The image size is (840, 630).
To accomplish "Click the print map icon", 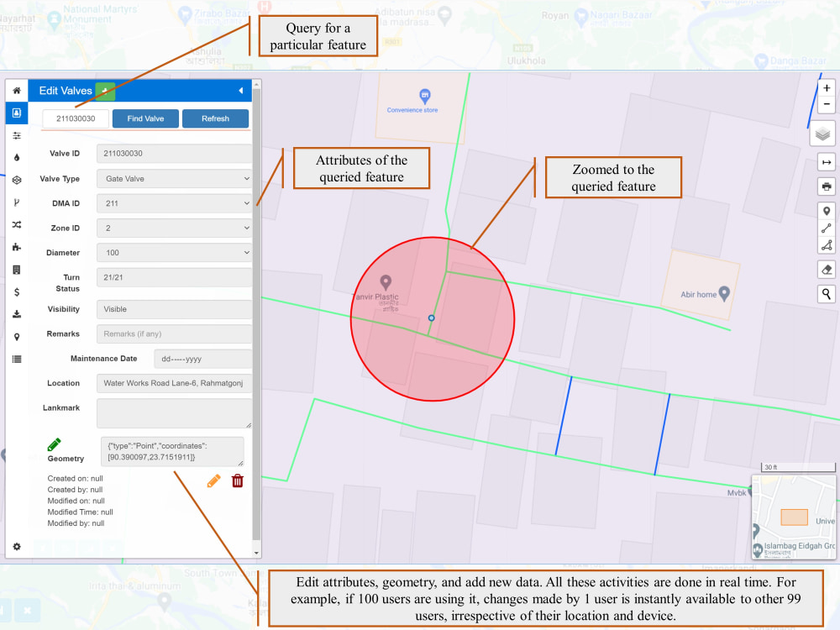I will pos(827,186).
